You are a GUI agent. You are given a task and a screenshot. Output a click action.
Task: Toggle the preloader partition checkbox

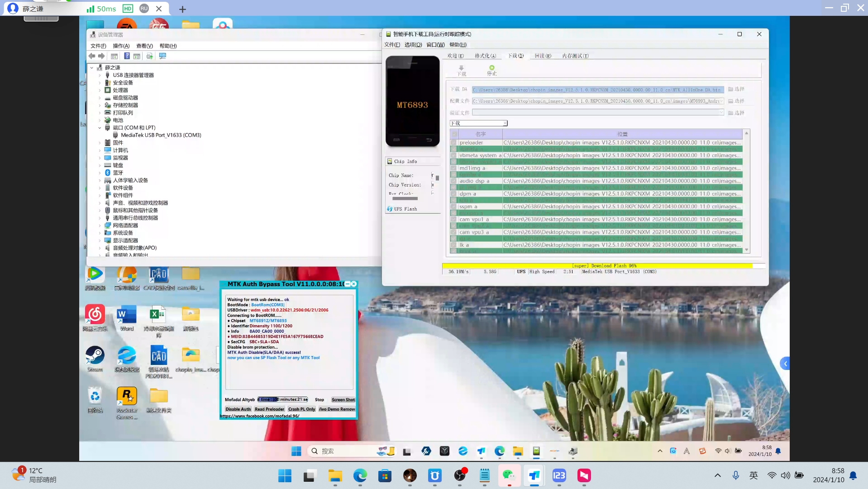[x=454, y=143]
